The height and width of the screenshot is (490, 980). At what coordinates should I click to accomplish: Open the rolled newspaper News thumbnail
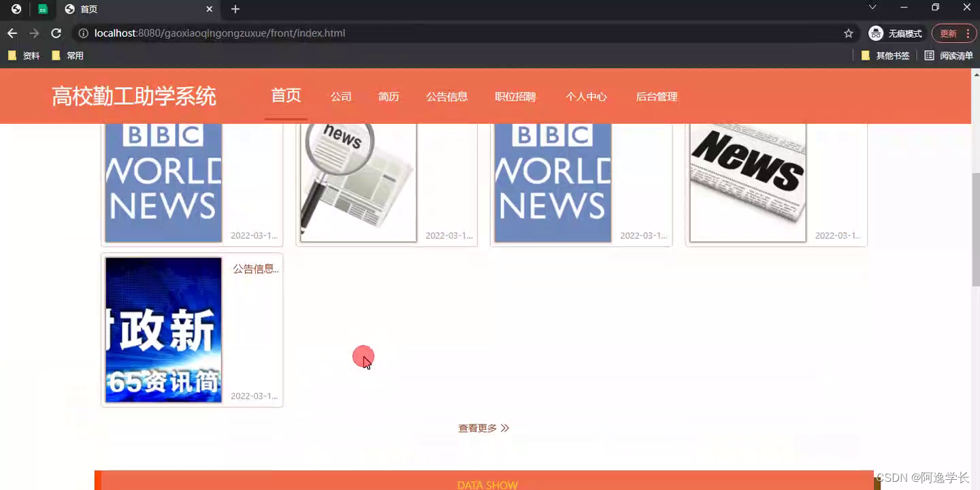click(748, 182)
